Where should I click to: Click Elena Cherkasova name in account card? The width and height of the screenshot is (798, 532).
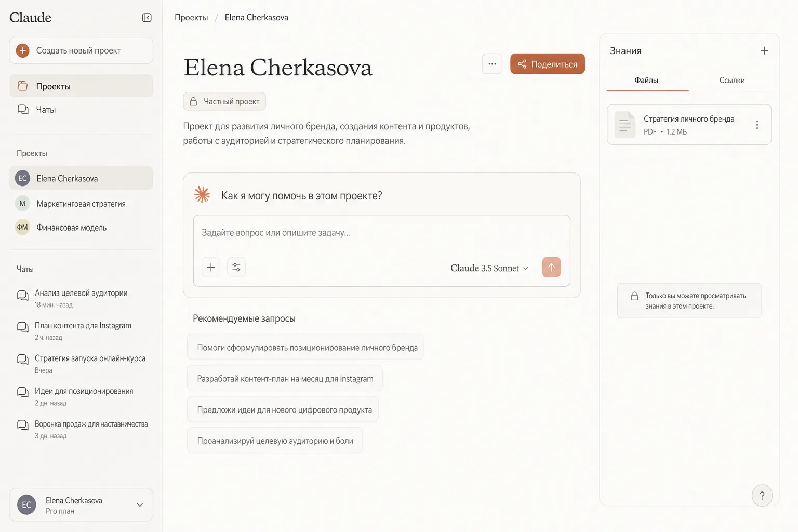click(74, 500)
